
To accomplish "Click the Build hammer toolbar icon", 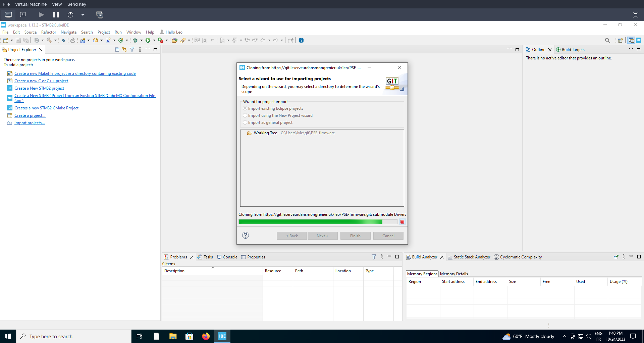I will [49, 40].
